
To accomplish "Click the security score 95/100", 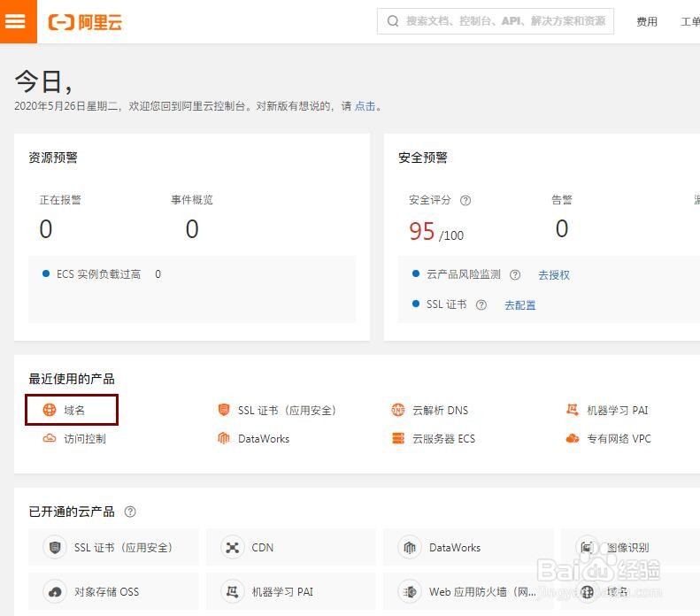I will [436, 231].
